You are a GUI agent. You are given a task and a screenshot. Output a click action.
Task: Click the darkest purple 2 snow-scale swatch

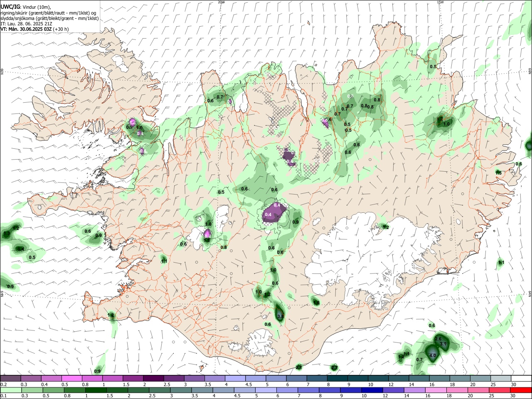[153, 378]
